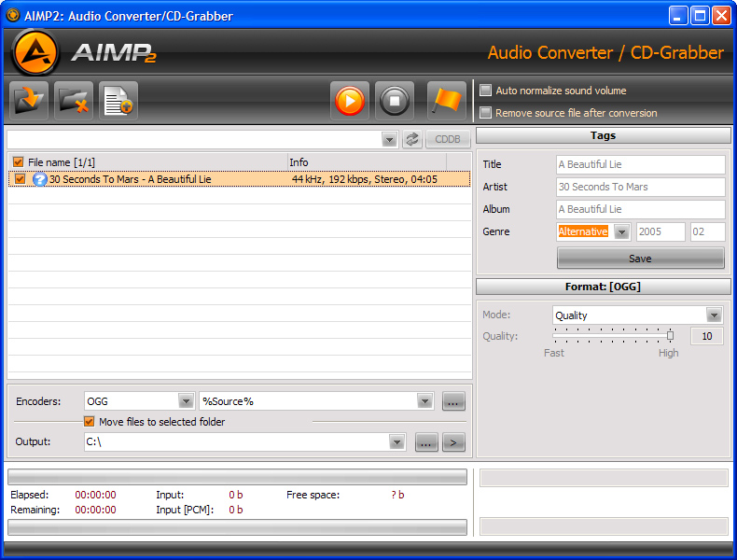The width and height of the screenshot is (737, 560).
Task: Open the Mode Quality dropdown
Action: point(714,315)
